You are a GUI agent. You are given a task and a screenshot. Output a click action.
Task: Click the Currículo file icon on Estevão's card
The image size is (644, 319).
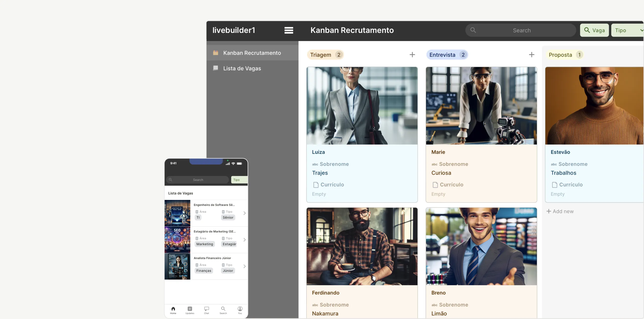coord(554,185)
